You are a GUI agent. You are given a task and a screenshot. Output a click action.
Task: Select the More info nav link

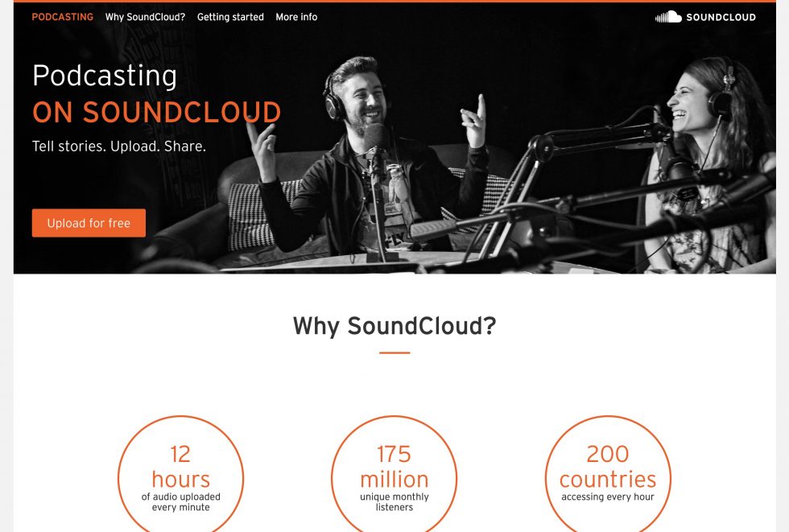pyautogui.click(x=296, y=17)
